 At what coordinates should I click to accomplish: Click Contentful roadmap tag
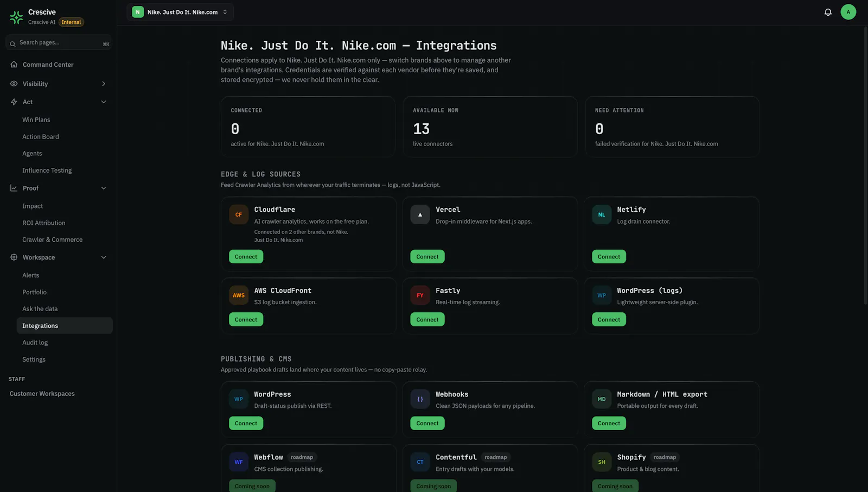(x=495, y=457)
